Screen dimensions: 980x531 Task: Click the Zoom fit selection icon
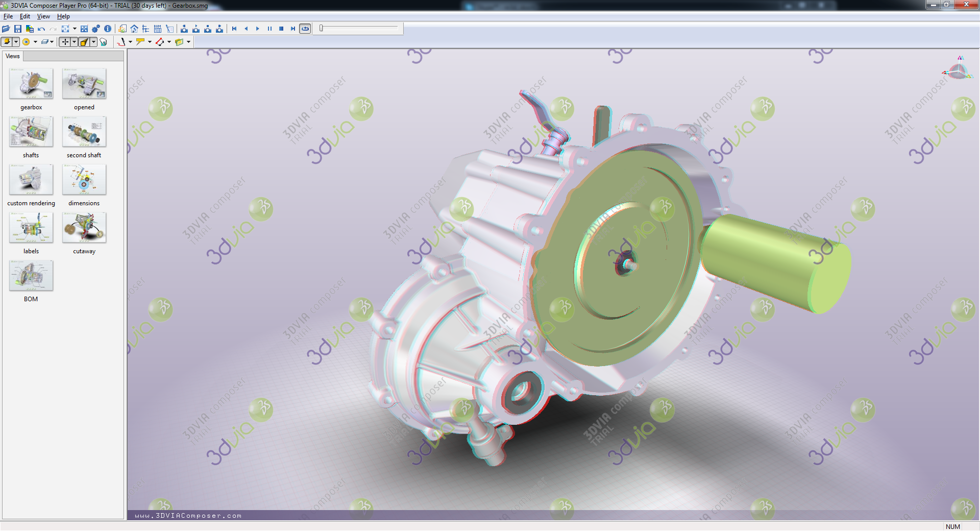coord(65,29)
